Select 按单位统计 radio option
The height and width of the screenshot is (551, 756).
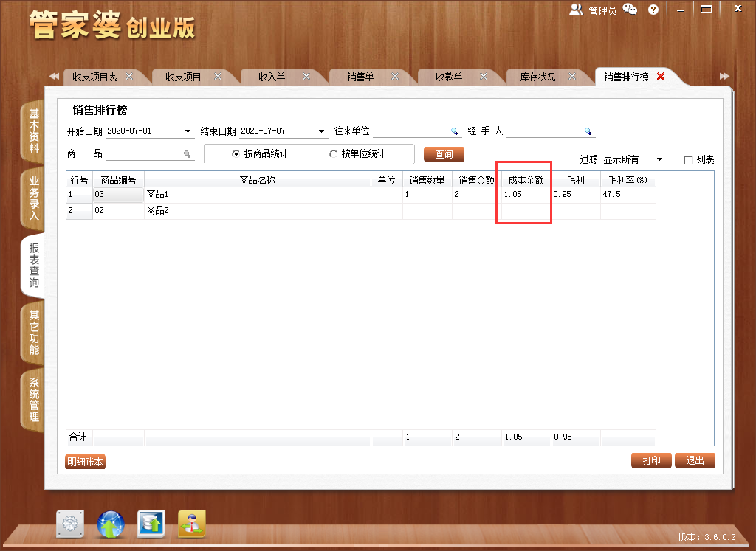coord(333,153)
